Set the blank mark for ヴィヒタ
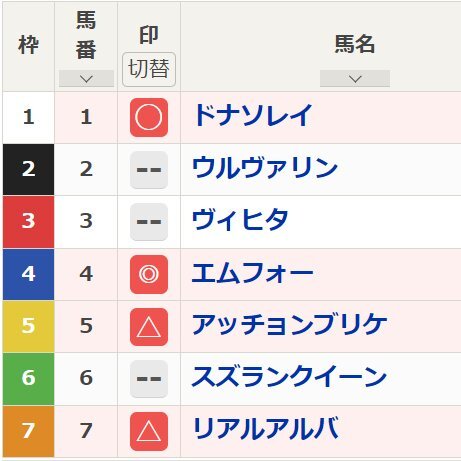Screen dimensions: 461x461 coord(149,222)
